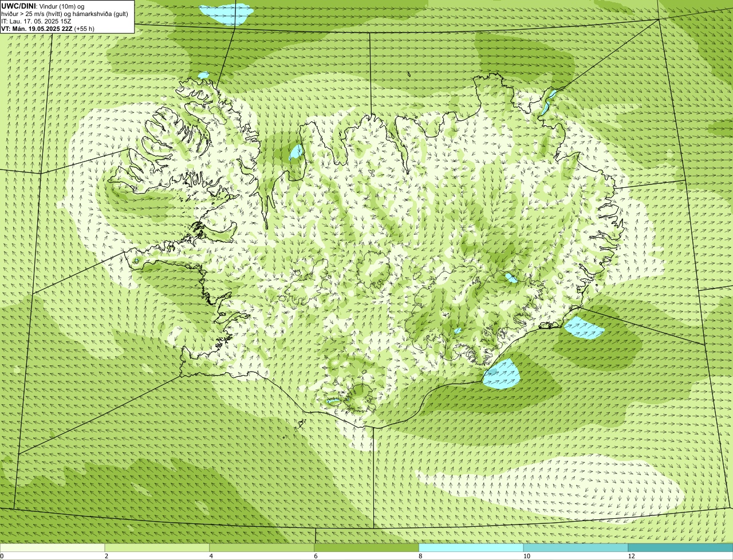
Task: Click the '0' tick label on color scale
Action: coord(2,556)
